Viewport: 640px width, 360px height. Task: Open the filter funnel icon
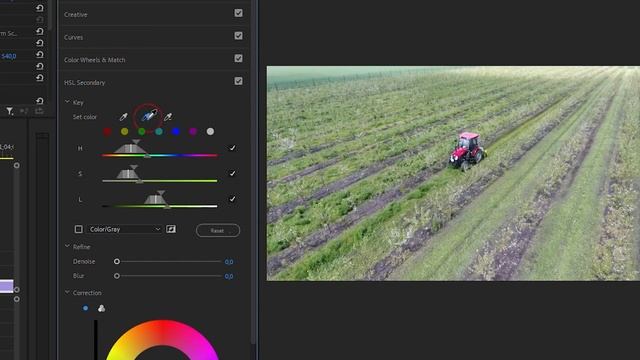click(9, 111)
